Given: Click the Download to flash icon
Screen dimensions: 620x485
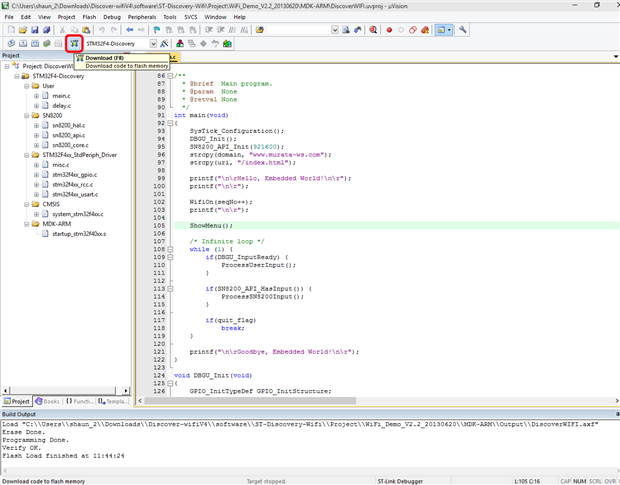Looking at the screenshot, I should click(x=75, y=44).
